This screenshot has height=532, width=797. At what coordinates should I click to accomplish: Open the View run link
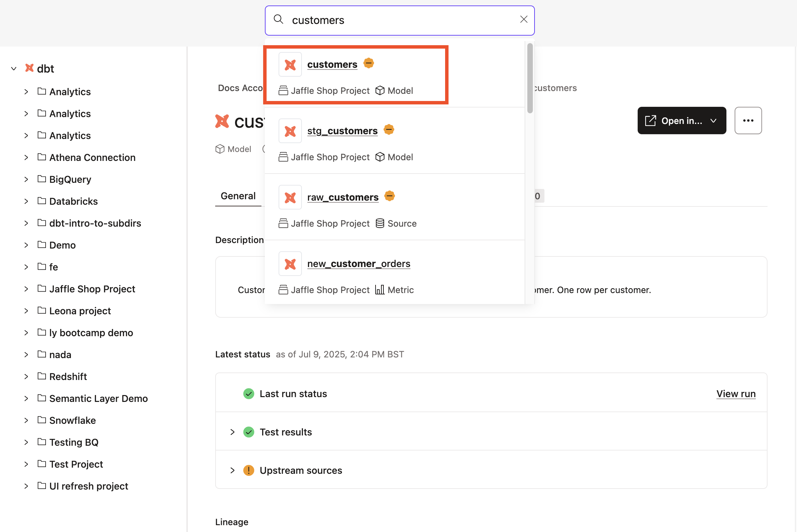tap(736, 393)
